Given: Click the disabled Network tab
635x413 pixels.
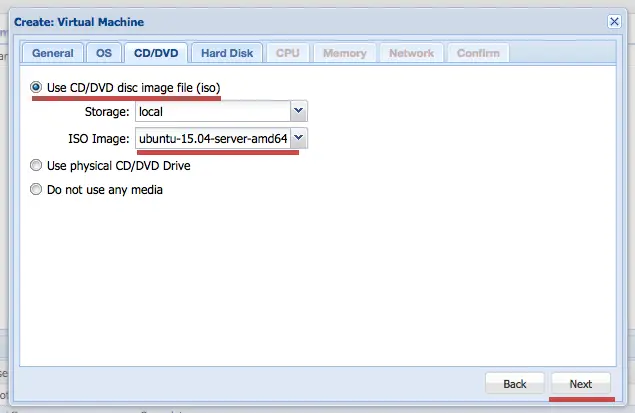Looking at the screenshot, I should click(411, 53).
